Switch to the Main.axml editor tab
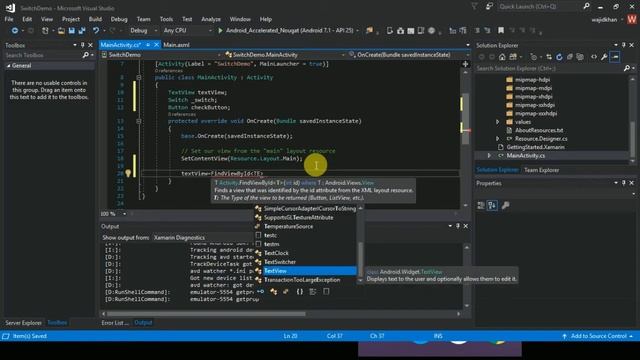This screenshot has height=360, width=640. [x=176, y=45]
